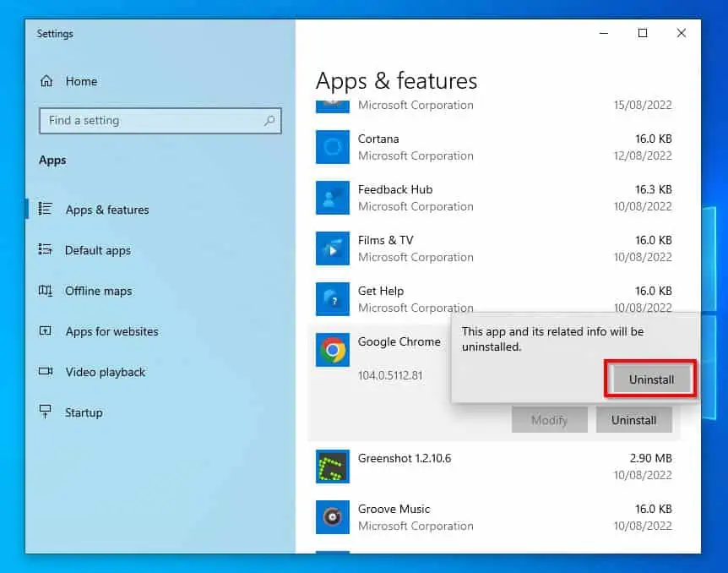Click the Google Chrome app icon

[x=333, y=350]
